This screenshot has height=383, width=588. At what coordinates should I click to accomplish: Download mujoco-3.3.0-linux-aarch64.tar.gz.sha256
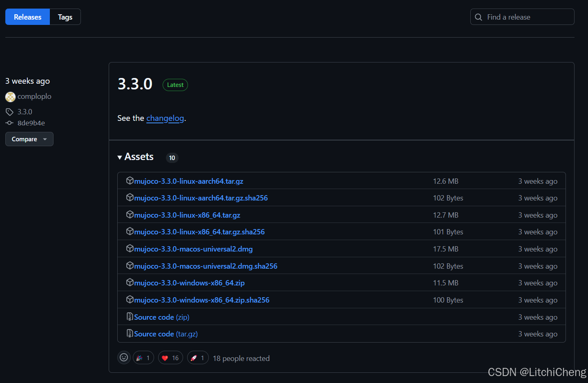coord(201,198)
